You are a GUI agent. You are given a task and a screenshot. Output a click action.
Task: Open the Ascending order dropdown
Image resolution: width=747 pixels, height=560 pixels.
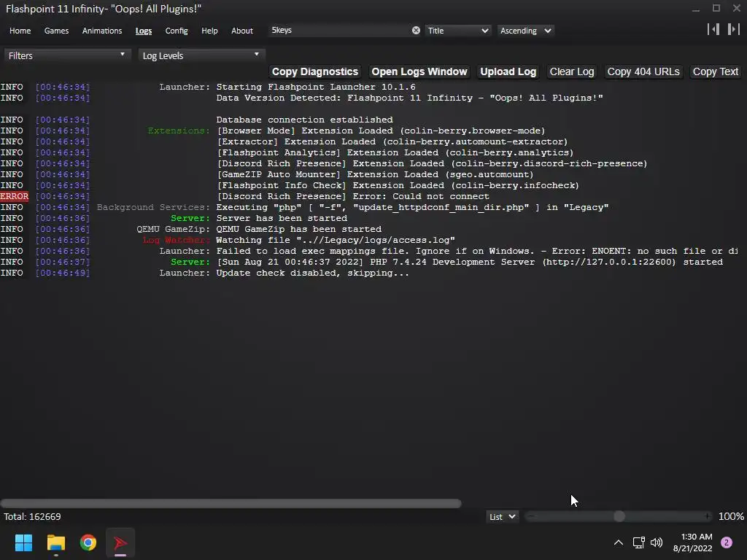tap(526, 31)
